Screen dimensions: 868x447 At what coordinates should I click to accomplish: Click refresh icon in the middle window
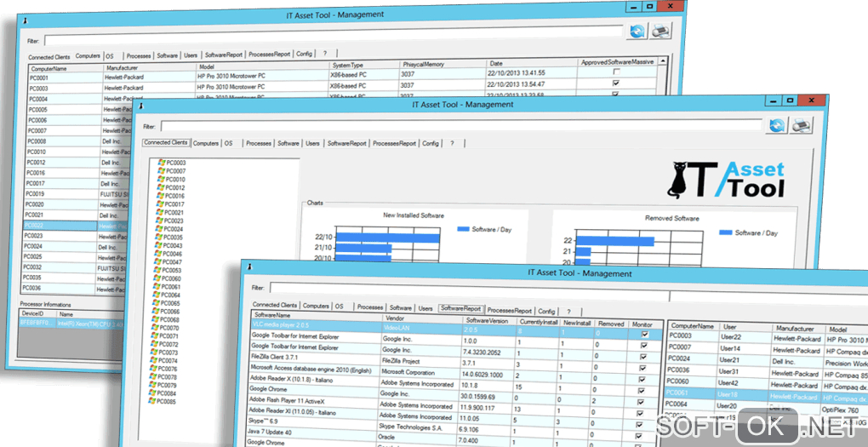pyautogui.click(x=776, y=125)
